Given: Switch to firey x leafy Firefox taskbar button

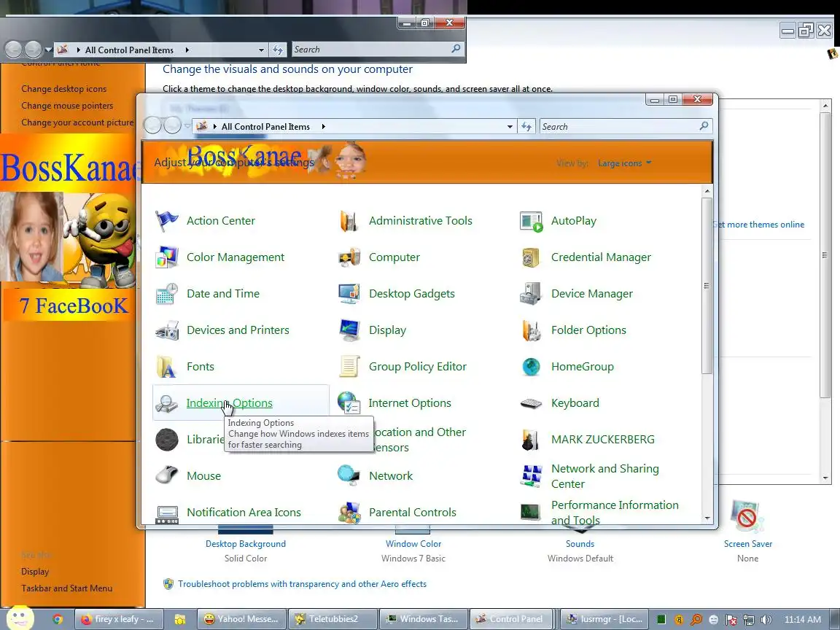Looking at the screenshot, I should coord(118,619).
